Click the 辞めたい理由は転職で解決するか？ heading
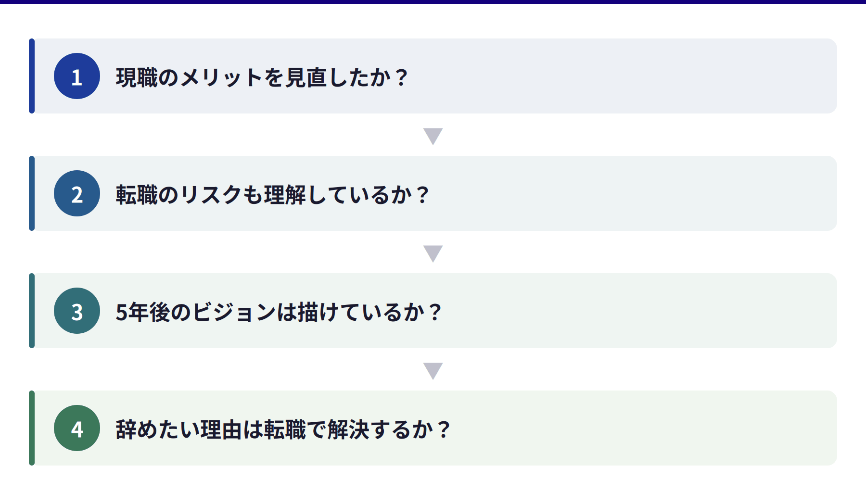866x504 pixels. click(x=283, y=429)
